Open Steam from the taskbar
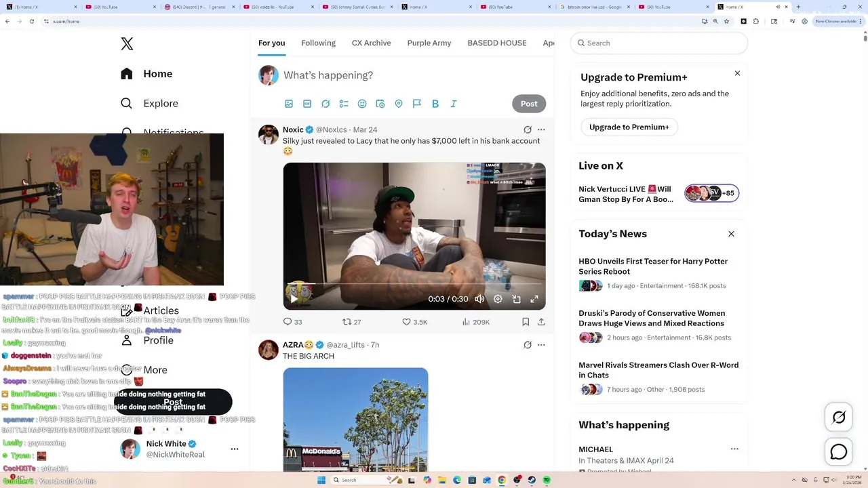This screenshot has width=868, height=488. click(x=532, y=480)
